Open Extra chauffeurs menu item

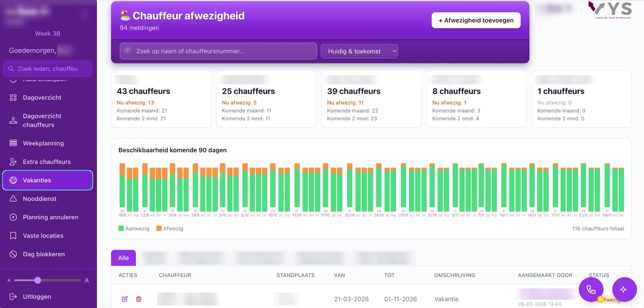click(x=48, y=162)
